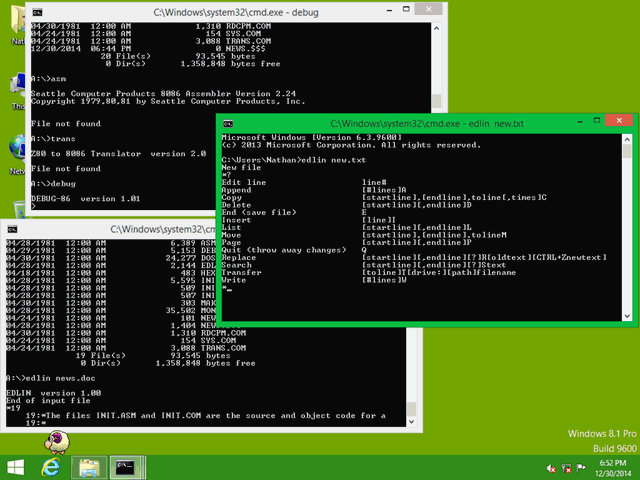Click the scroll-down arrow in lower-left cmd window
The width and height of the screenshot is (640, 480).
[411, 422]
